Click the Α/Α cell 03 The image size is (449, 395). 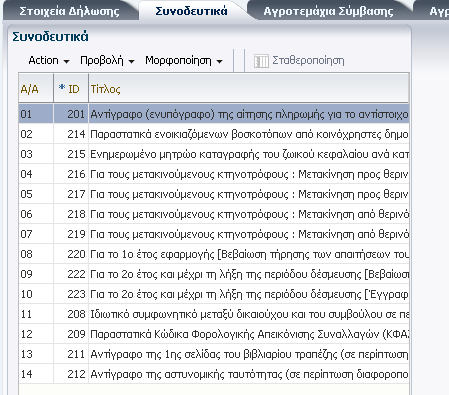[x=36, y=154]
